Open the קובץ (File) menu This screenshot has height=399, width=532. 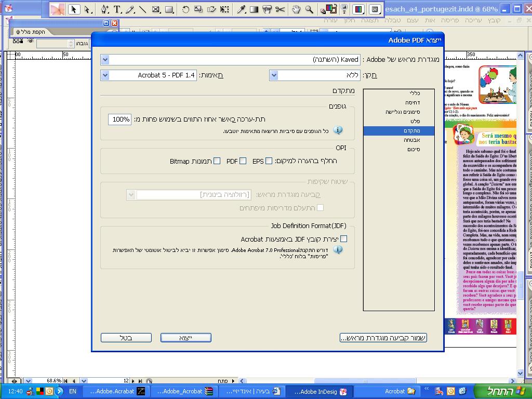pos(494,20)
